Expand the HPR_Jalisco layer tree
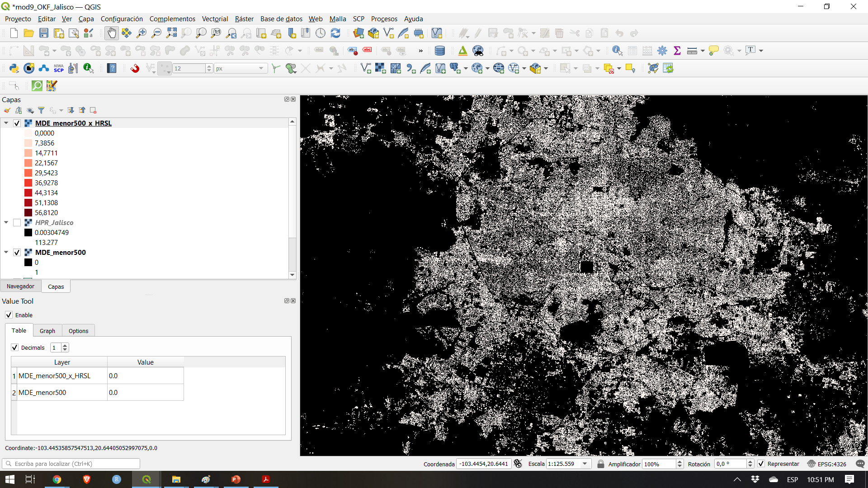 [7, 222]
